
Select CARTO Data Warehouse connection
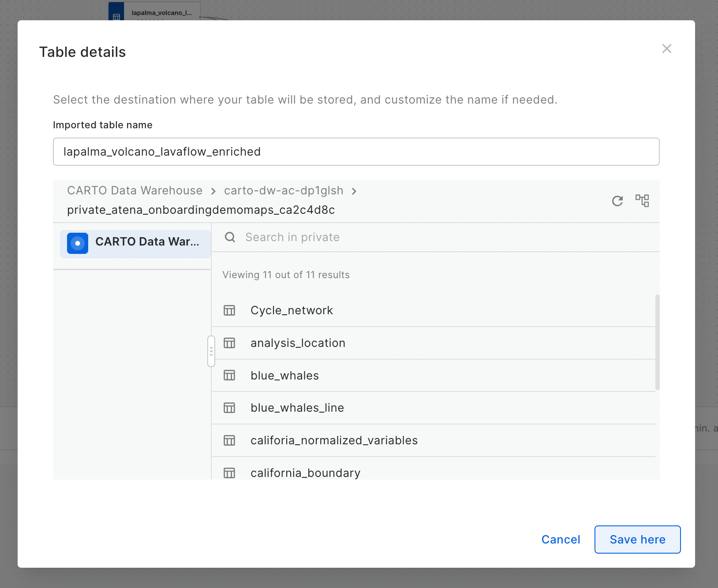click(135, 243)
